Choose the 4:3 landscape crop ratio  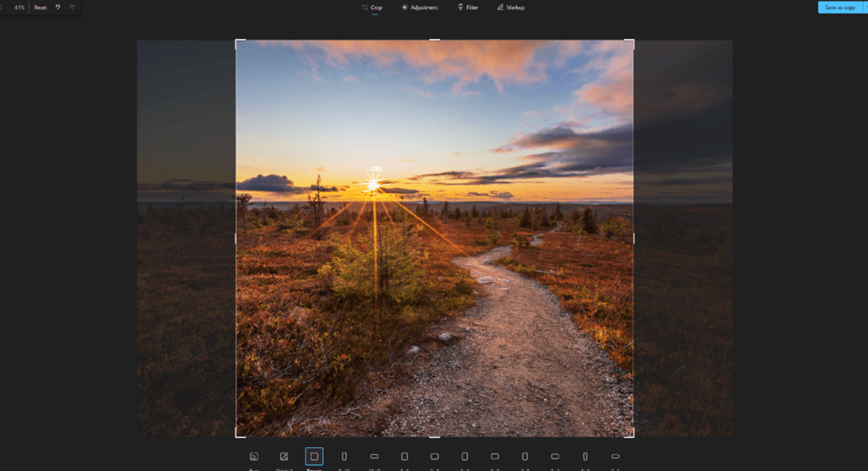pos(495,457)
